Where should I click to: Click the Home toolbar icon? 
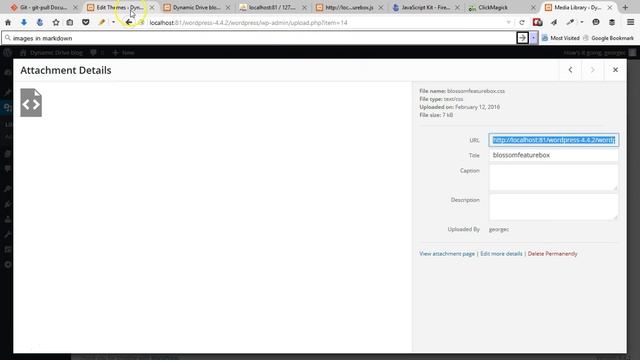[x=8, y=22]
